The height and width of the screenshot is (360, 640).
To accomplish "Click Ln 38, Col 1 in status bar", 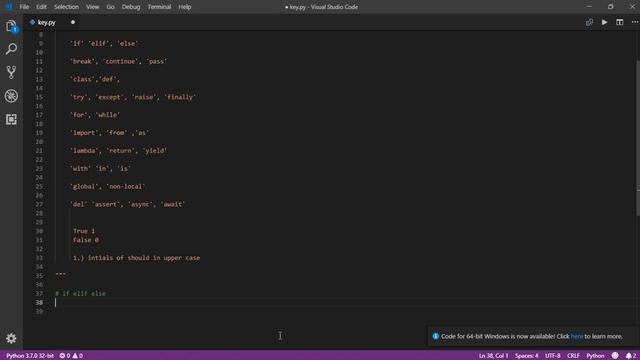I will [x=493, y=356].
